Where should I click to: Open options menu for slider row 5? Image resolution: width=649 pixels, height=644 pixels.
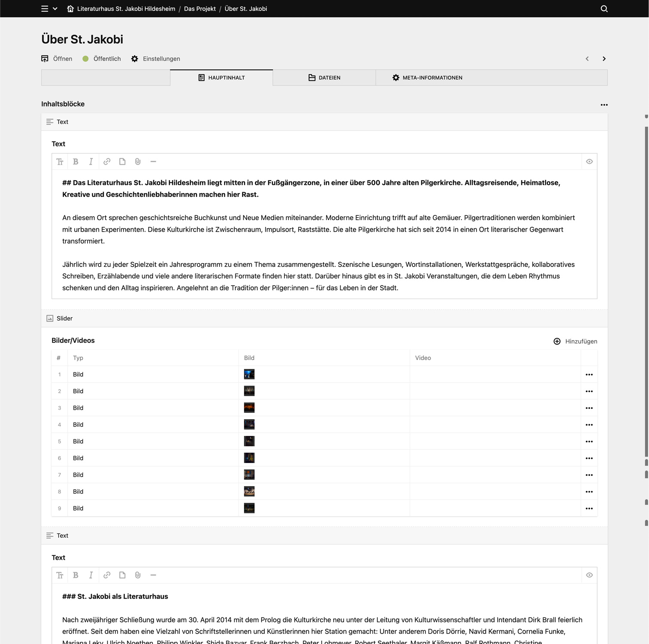pyautogui.click(x=589, y=441)
